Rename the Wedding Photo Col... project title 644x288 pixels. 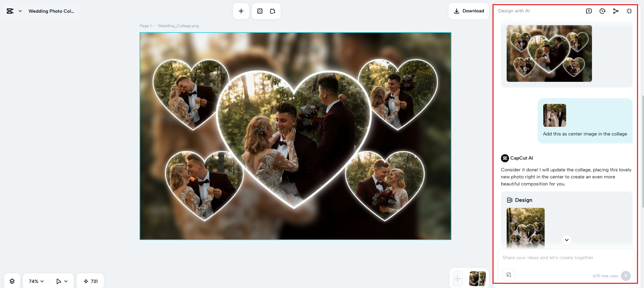(51, 11)
